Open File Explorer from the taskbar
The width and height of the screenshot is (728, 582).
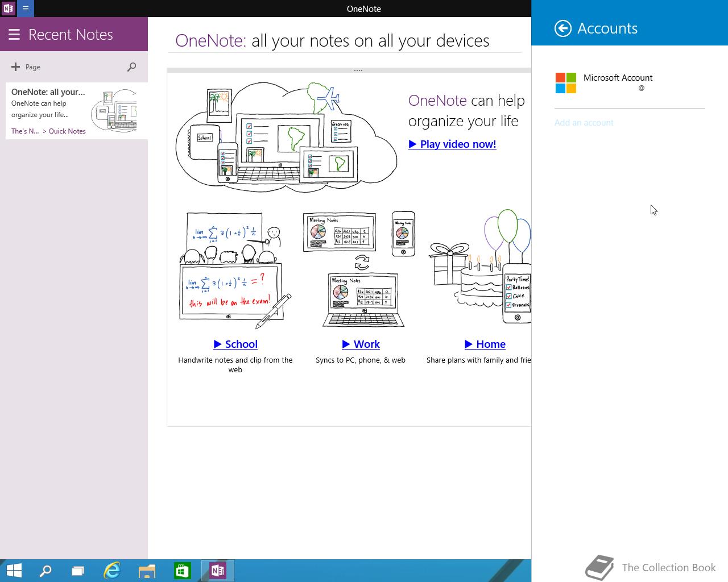pyautogui.click(x=147, y=571)
